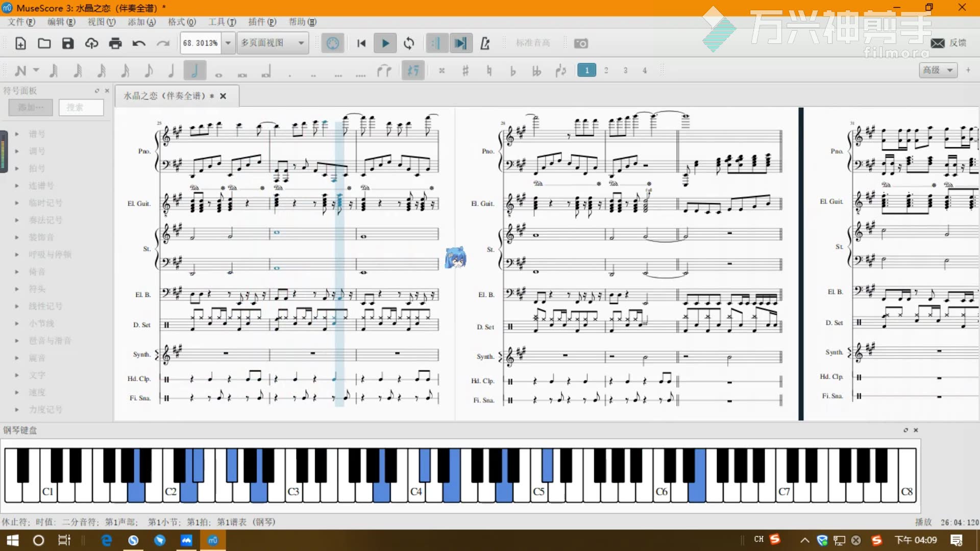Screen dimensions: 980x551
Task: Redo the last action
Action: coord(163,43)
